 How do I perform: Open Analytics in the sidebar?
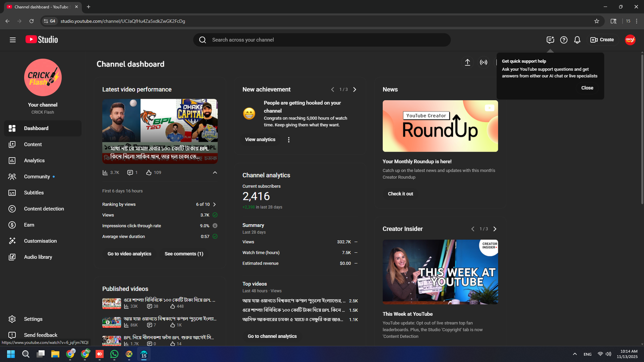(34, 160)
